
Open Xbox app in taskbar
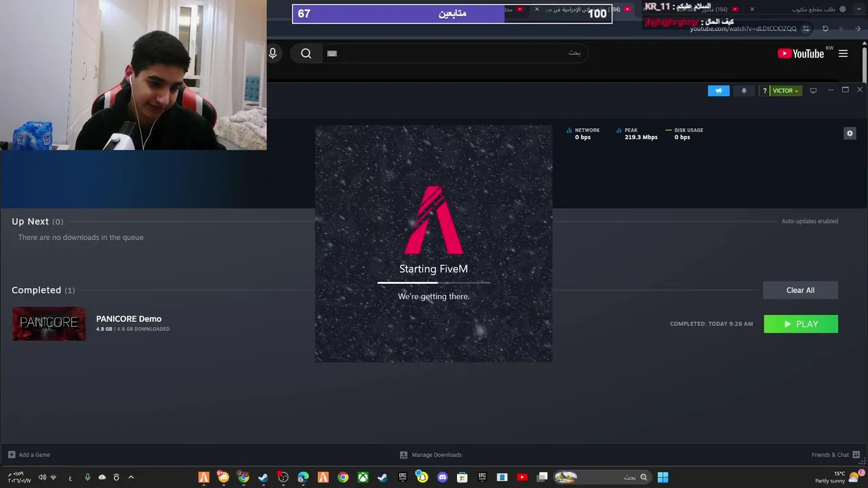click(x=363, y=477)
